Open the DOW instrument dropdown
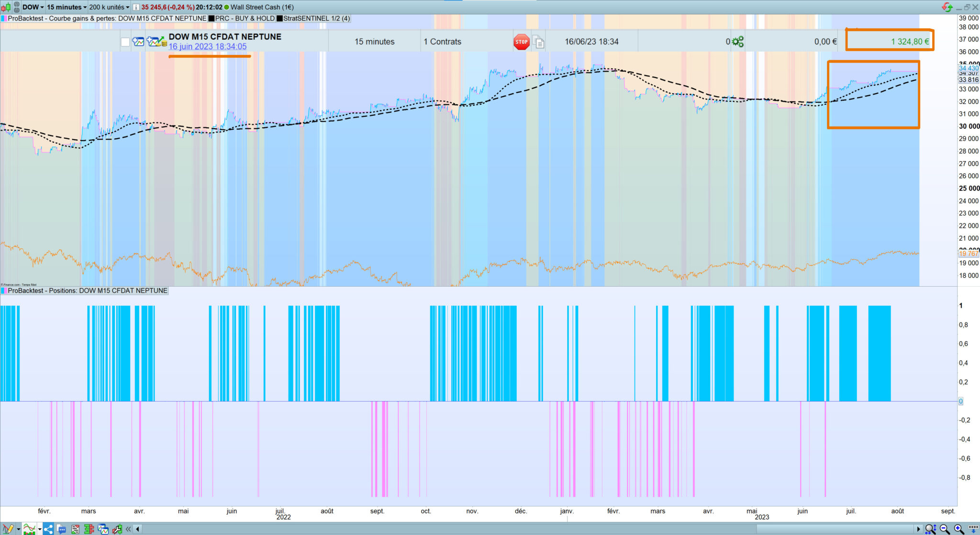The height and width of the screenshot is (535, 980). (x=33, y=7)
